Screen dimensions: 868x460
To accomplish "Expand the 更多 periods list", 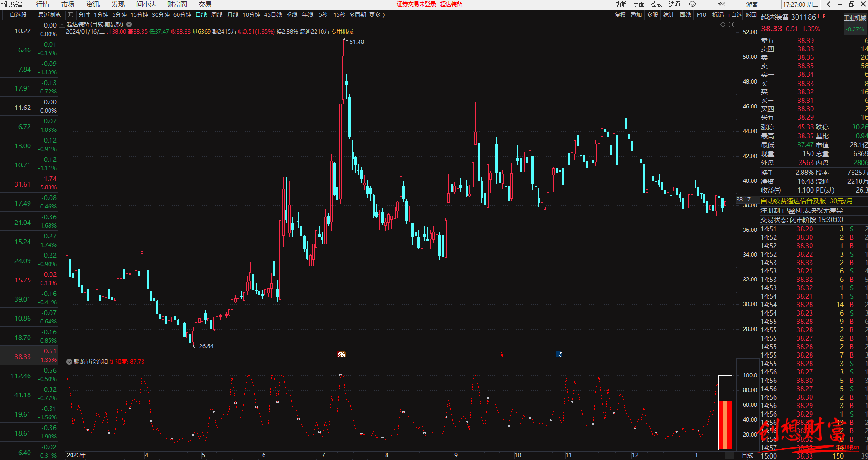I will (x=377, y=15).
